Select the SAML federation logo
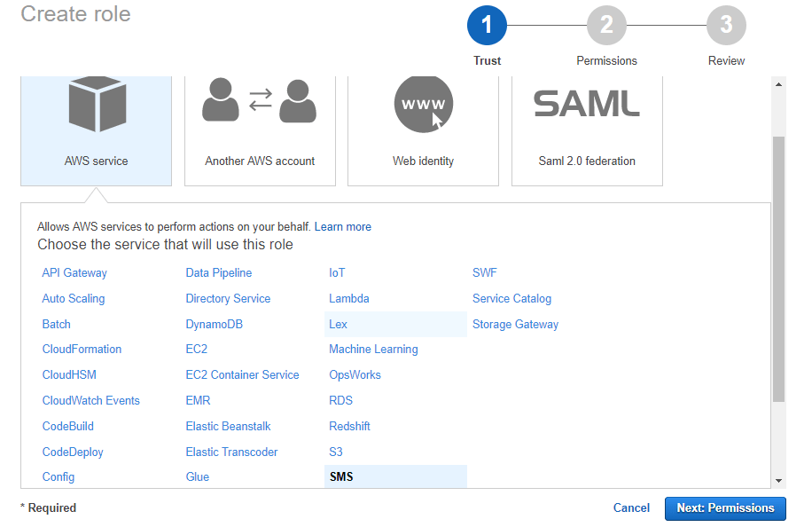The image size is (812, 527). [x=587, y=103]
